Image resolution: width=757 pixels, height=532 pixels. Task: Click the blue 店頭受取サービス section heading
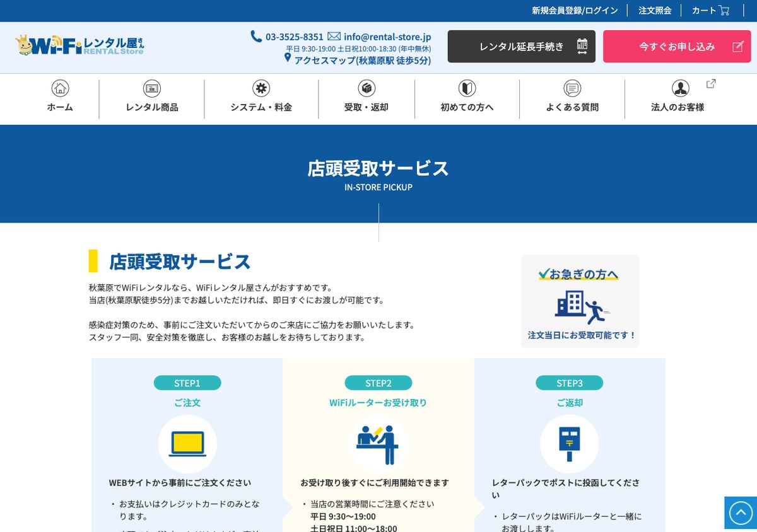(x=180, y=261)
